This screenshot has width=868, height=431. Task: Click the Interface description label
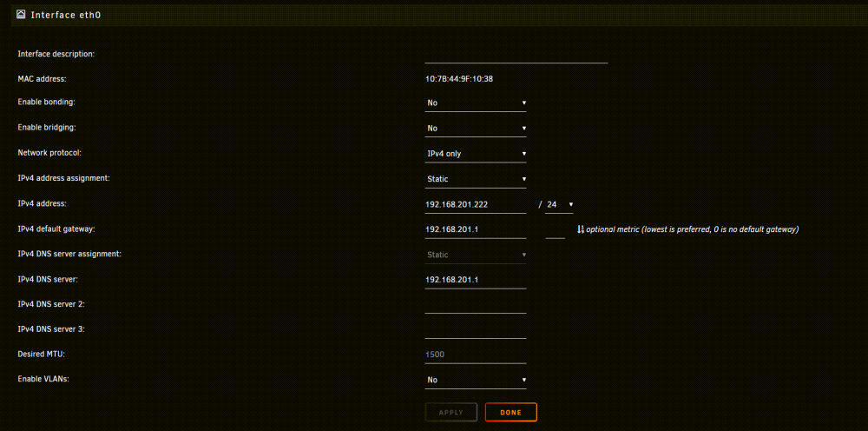click(56, 54)
